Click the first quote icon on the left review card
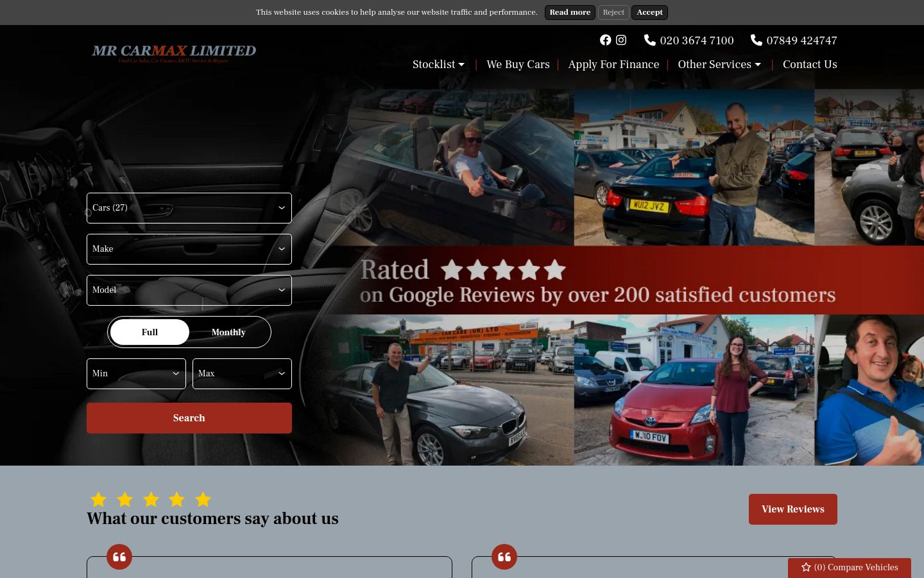The image size is (924, 578). coord(119,557)
